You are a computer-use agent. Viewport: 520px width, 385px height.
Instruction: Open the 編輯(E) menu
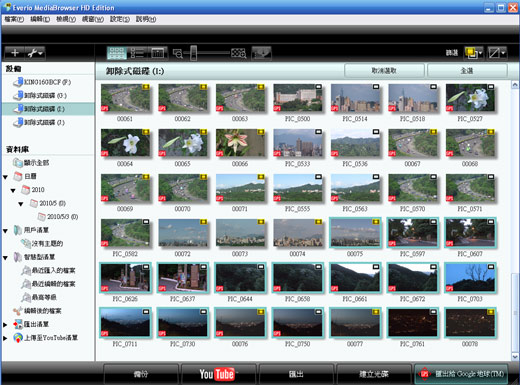(40, 19)
